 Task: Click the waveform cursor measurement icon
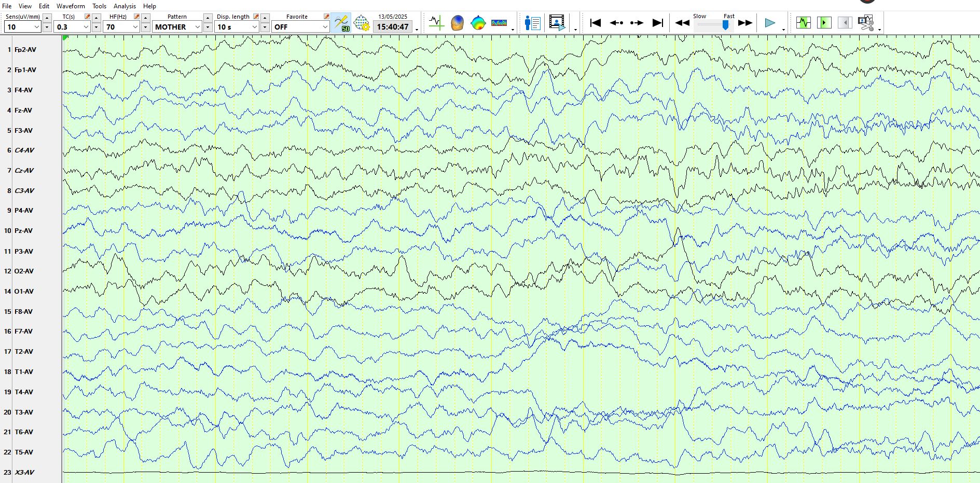pos(437,23)
